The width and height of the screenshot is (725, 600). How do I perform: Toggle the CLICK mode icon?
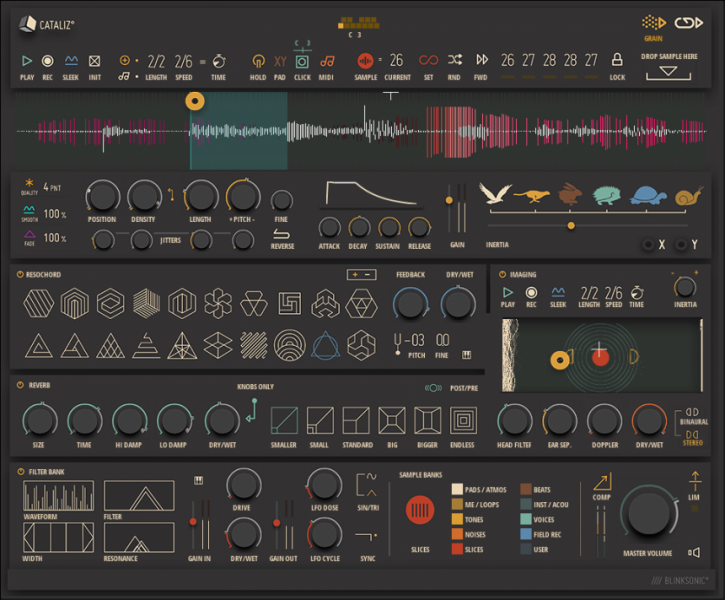pyautogui.click(x=302, y=61)
